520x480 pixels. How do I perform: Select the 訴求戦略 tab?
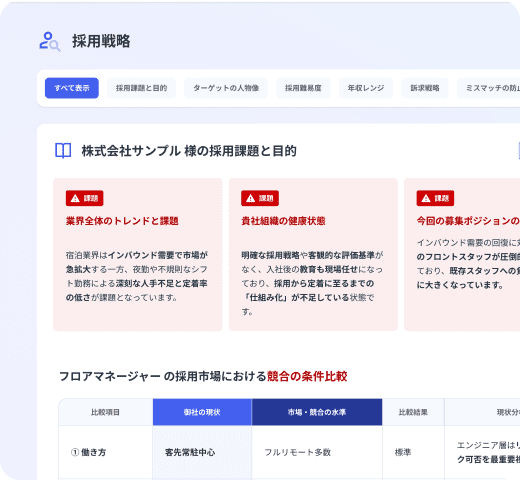[425, 88]
